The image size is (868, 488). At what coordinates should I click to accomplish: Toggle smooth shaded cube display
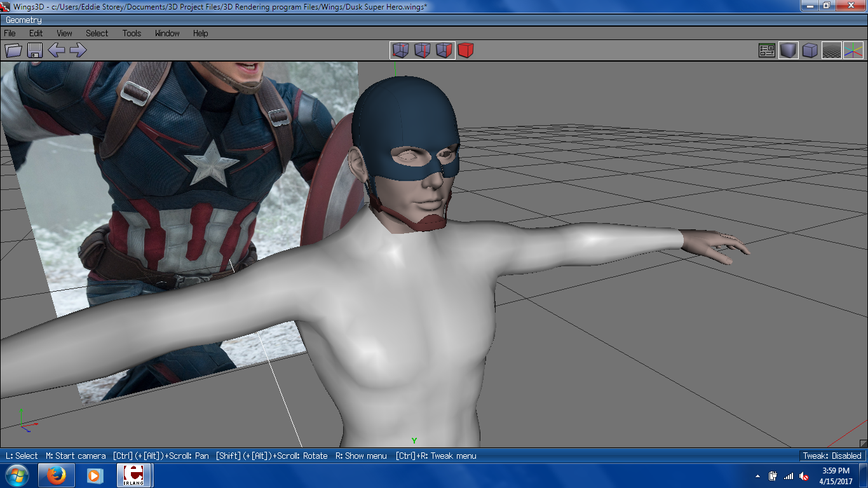pos(789,50)
